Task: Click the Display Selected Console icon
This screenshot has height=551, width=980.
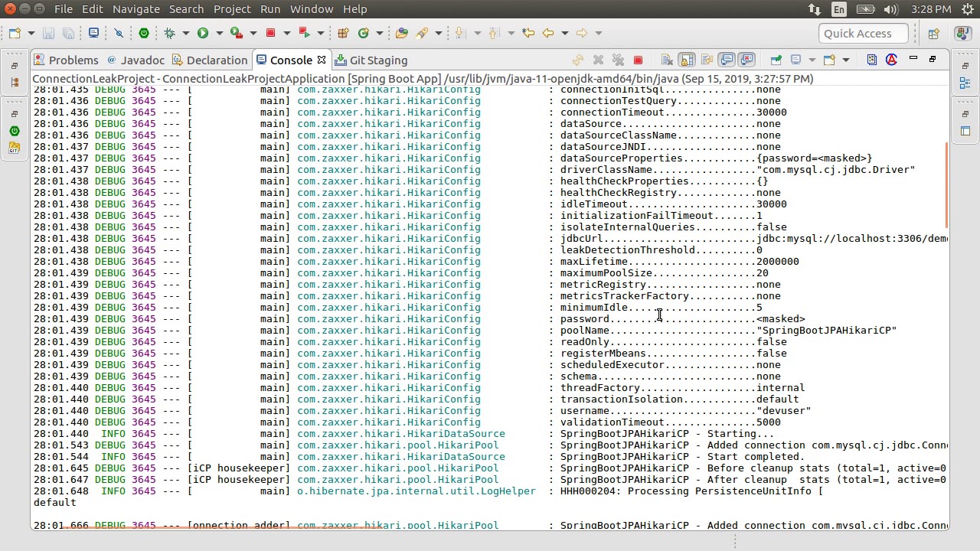Action: click(x=795, y=60)
